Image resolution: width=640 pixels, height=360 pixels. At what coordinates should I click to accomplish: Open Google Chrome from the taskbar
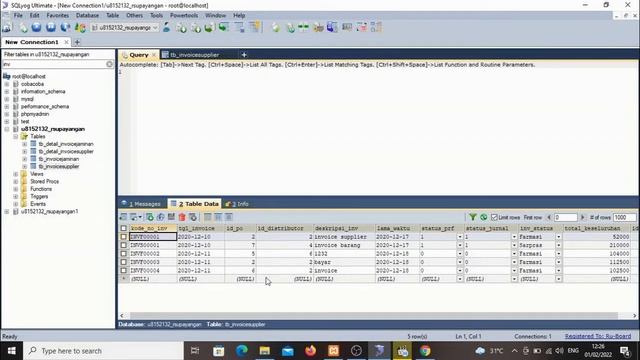click(425, 351)
